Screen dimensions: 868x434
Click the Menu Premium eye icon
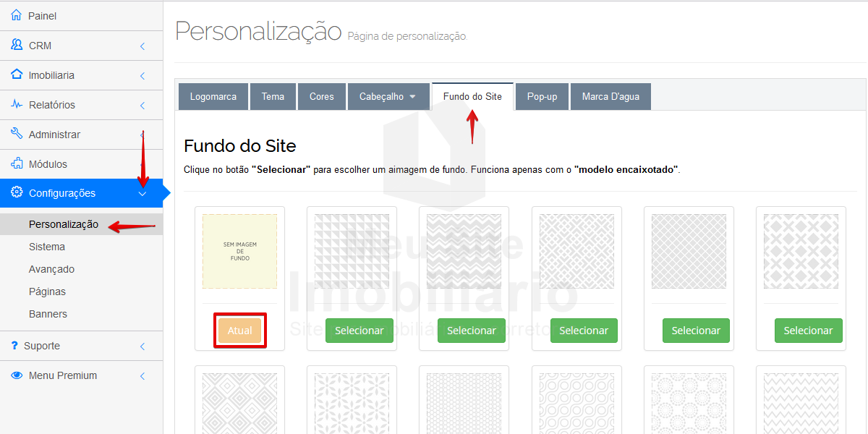pos(17,375)
